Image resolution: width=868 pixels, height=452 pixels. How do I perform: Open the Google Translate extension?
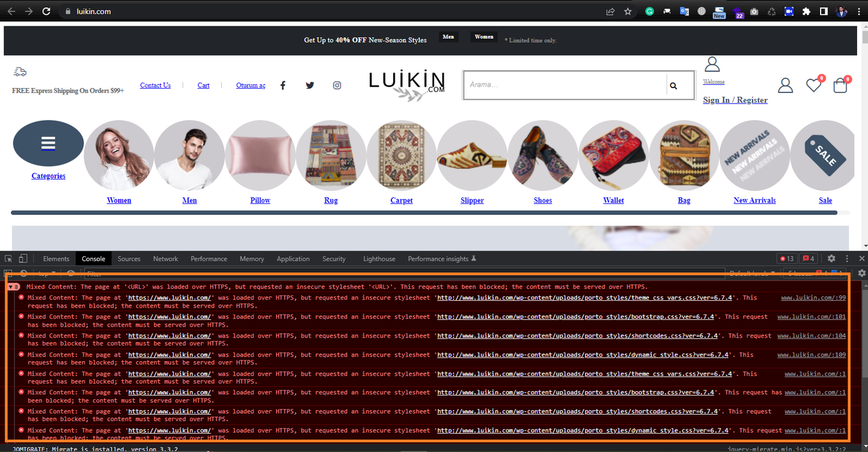coord(684,12)
